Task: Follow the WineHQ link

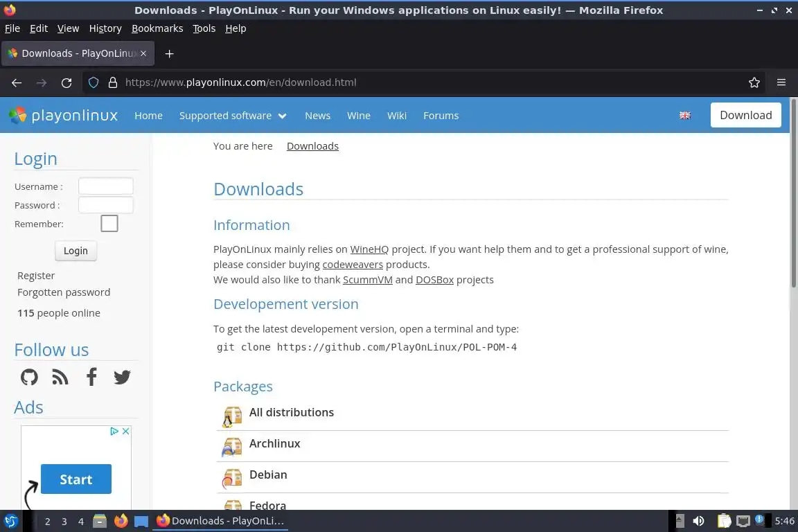Action: (369, 249)
